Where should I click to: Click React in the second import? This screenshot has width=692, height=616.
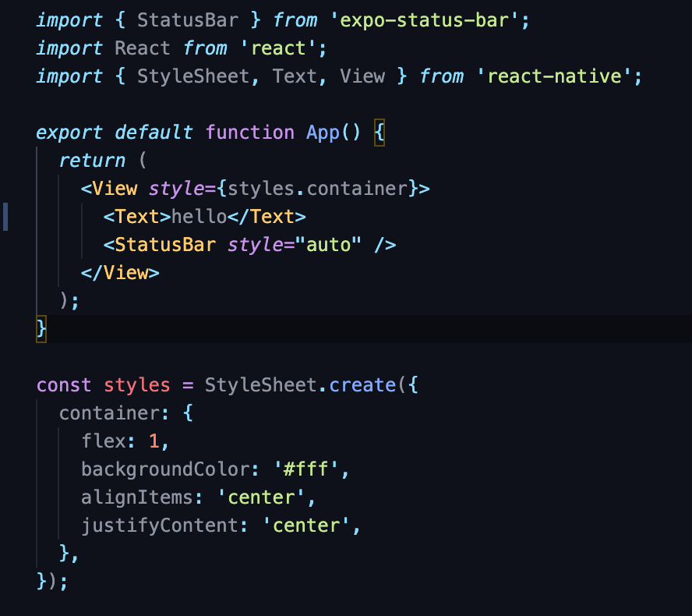point(143,48)
